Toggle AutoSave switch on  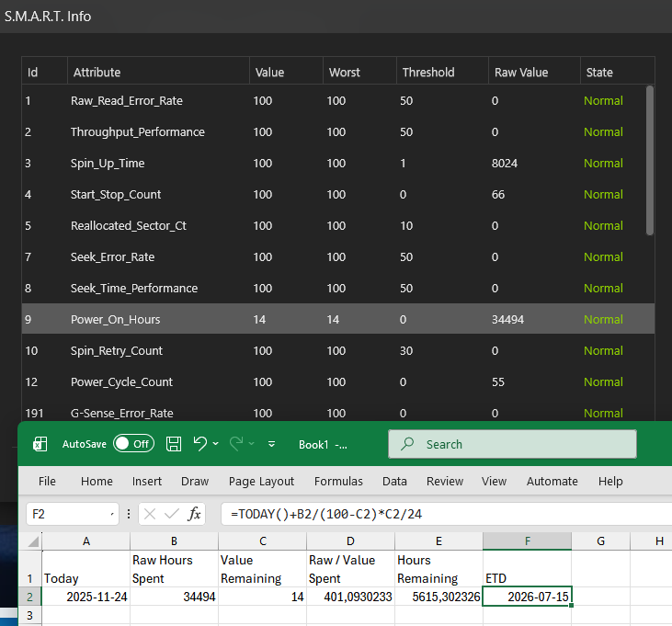click(x=133, y=444)
